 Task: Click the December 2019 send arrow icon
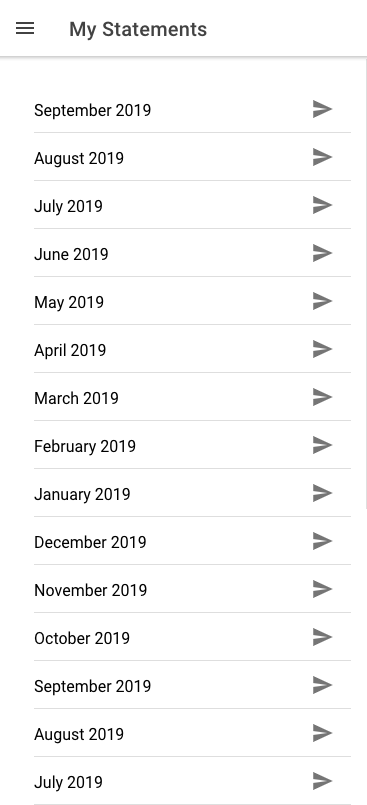322,541
